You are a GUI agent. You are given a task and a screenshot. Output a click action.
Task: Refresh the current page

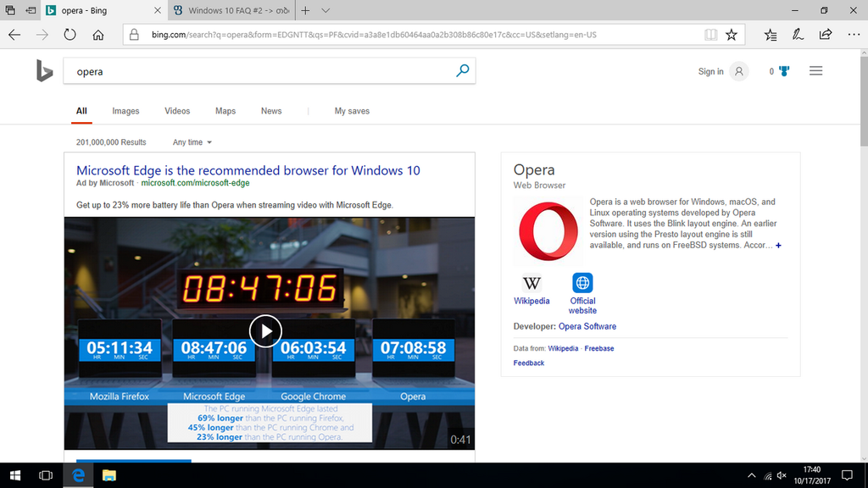pyautogui.click(x=70, y=35)
